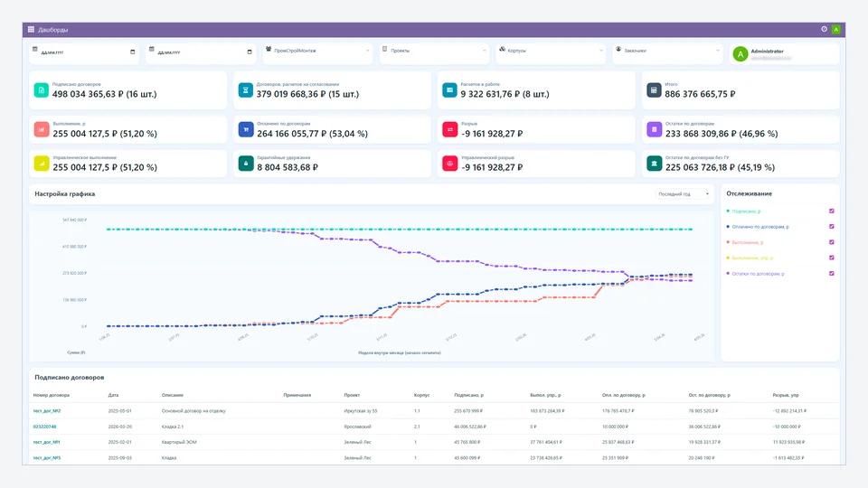Viewport: 868px width, 488px height.
Task: Click the calculator icon of the Итого card
Action: pos(654,90)
